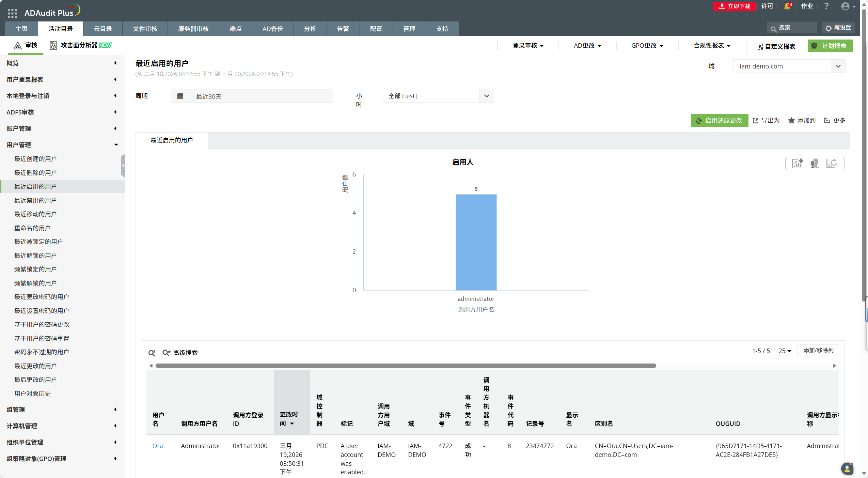Switch to the 文件审核 tab
The height and width of the screenshot is (478, 868).
click(x=145, y=29)
